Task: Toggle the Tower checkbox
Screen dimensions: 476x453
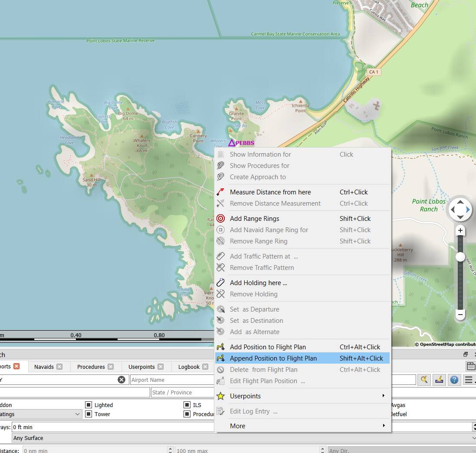Action: click(89, 414)
